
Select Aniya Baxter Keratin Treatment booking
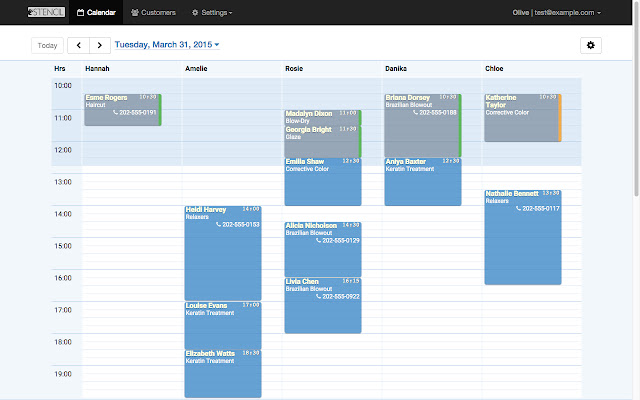click(423, 182)
